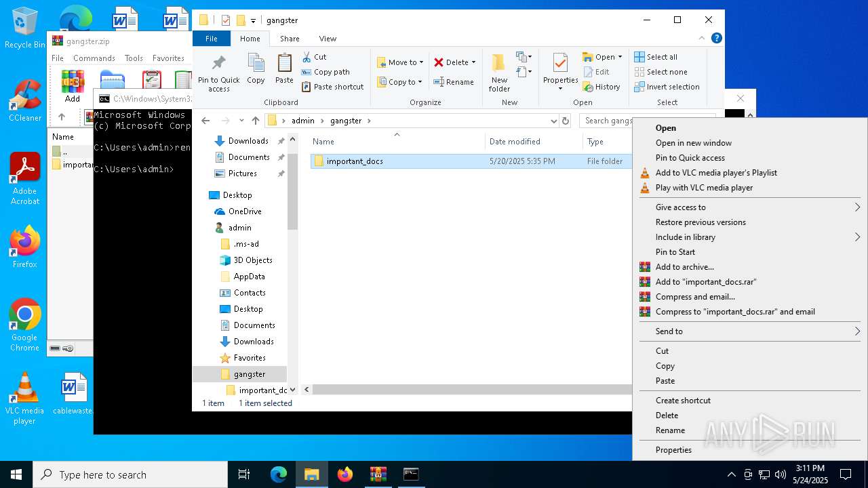
Task: Go up one folder level
Action: 255,121
